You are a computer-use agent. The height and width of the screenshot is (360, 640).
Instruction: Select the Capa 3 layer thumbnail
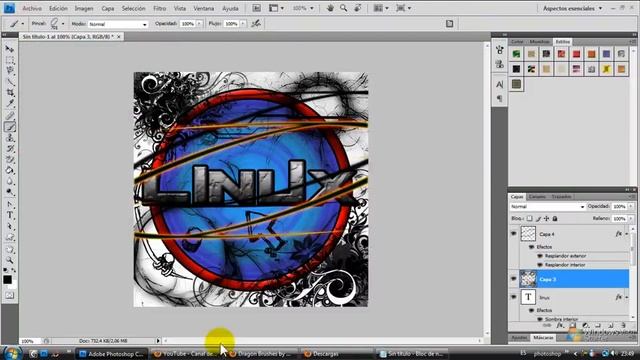coord(528,279)
